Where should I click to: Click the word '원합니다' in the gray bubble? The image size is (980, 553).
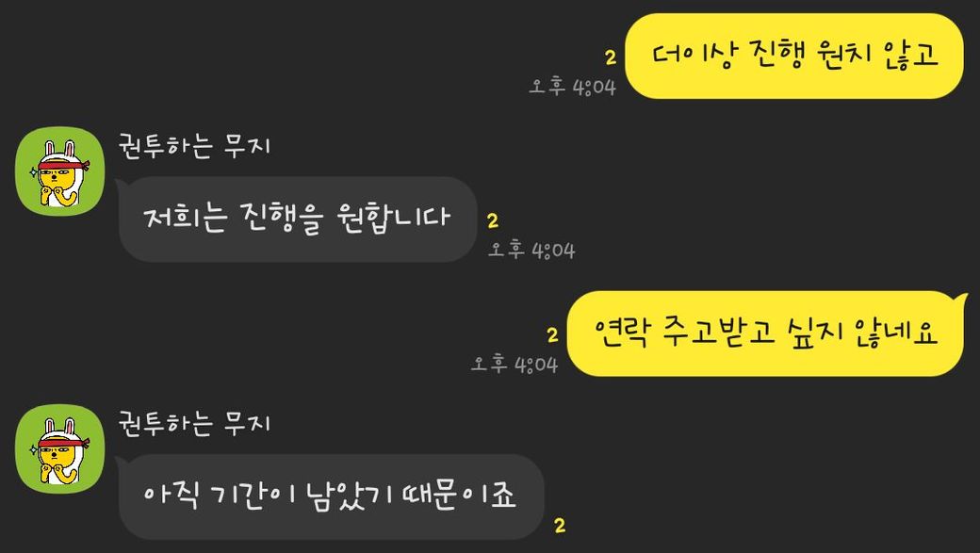pyautogui.click(x=393, y=218)
